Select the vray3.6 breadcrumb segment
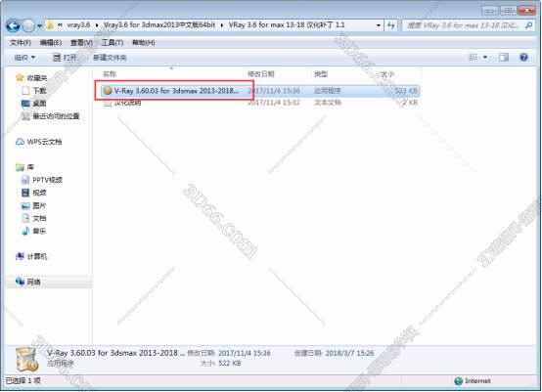Image resolution: width=542 pixels, height=392 pixels. click(x=78, y=24)
